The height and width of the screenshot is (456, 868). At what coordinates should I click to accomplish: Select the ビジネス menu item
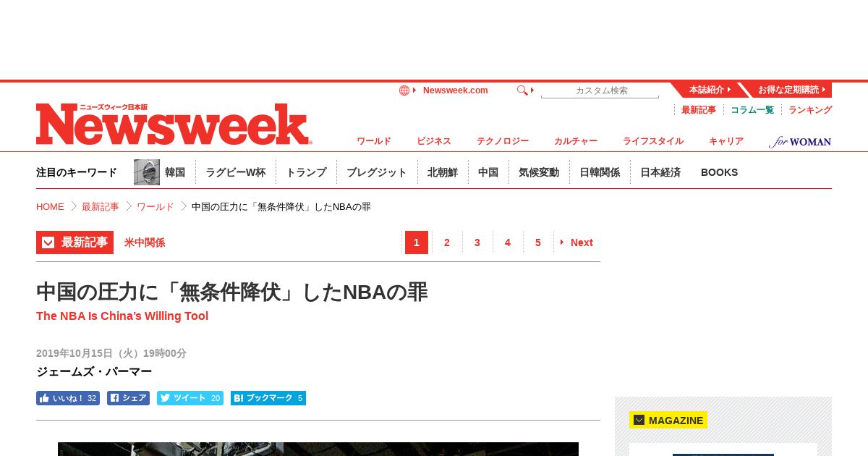(x=434, y=141)
